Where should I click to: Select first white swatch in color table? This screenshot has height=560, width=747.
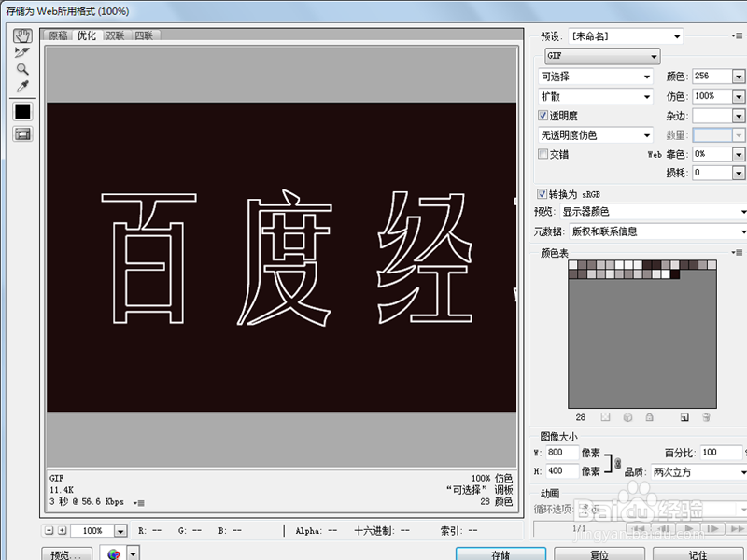tap(573, 265)
